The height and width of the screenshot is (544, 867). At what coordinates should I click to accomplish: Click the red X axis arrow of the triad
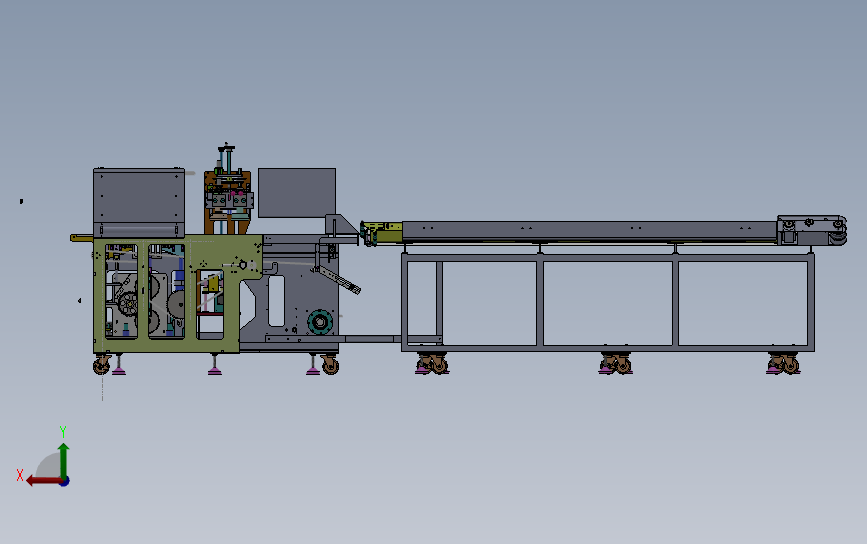(44, 481)
